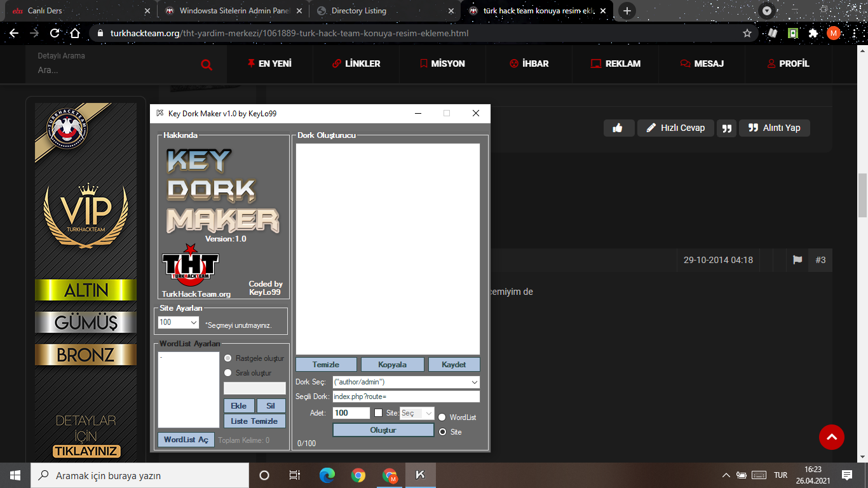Open the LİNKLER menu item
Viewport: 868px width, 488px height.
tap(356, 64)
